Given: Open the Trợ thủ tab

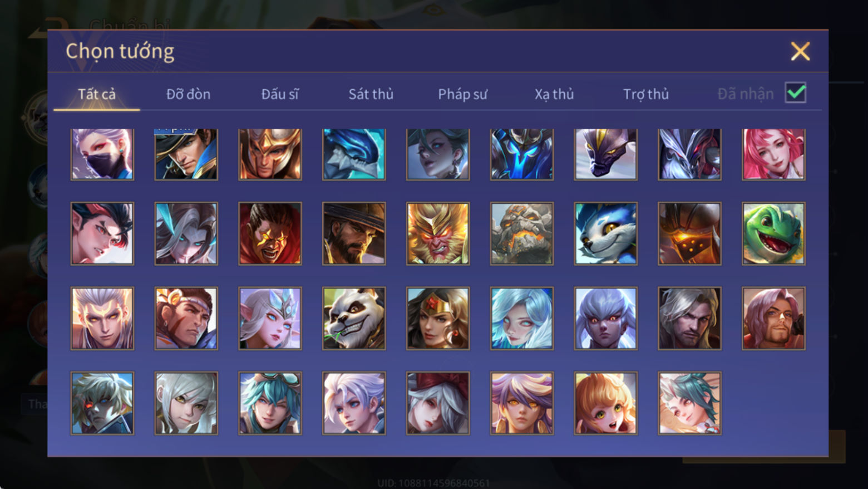Looking at the screenshot, I should (645, 94).
